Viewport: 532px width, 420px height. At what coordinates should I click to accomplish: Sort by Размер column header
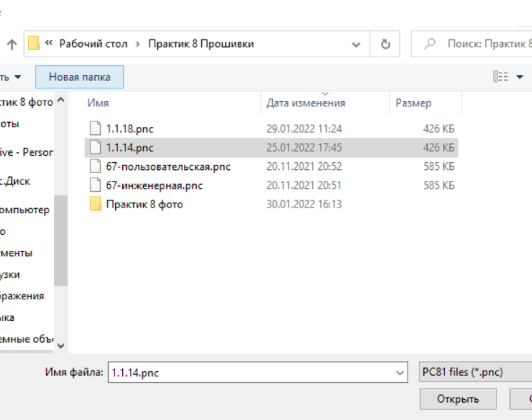(x=414, y=103)
